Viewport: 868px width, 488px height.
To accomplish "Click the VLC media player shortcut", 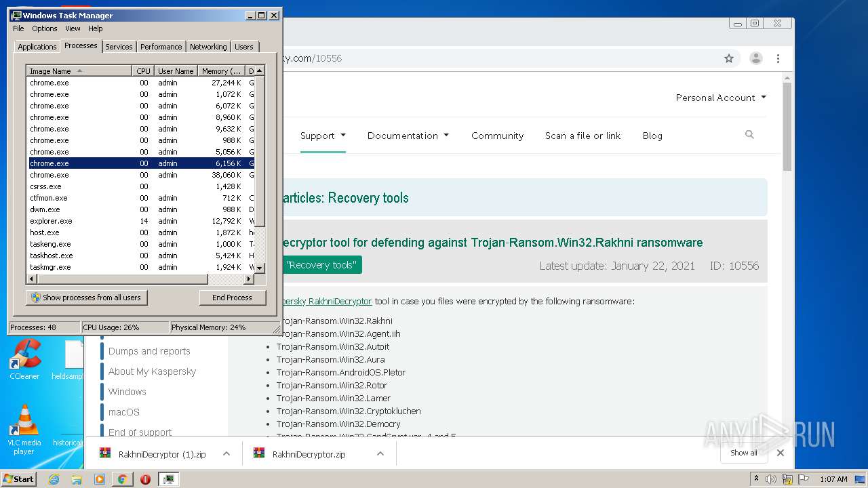I will pos(24,430).
